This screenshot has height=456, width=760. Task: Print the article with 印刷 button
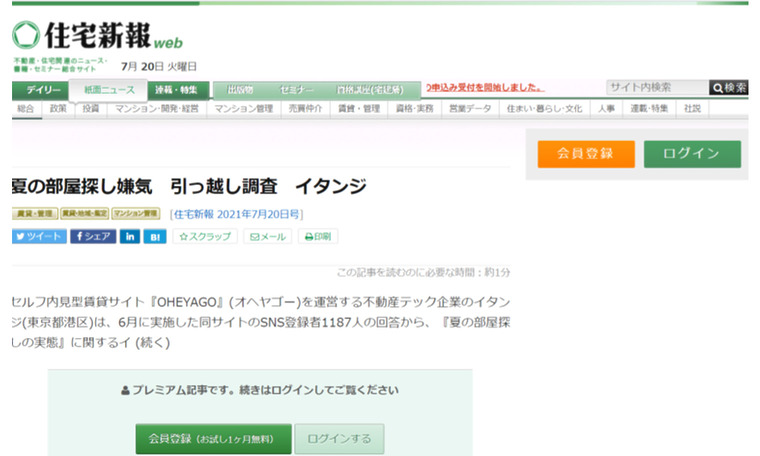(x=318, y=237)
